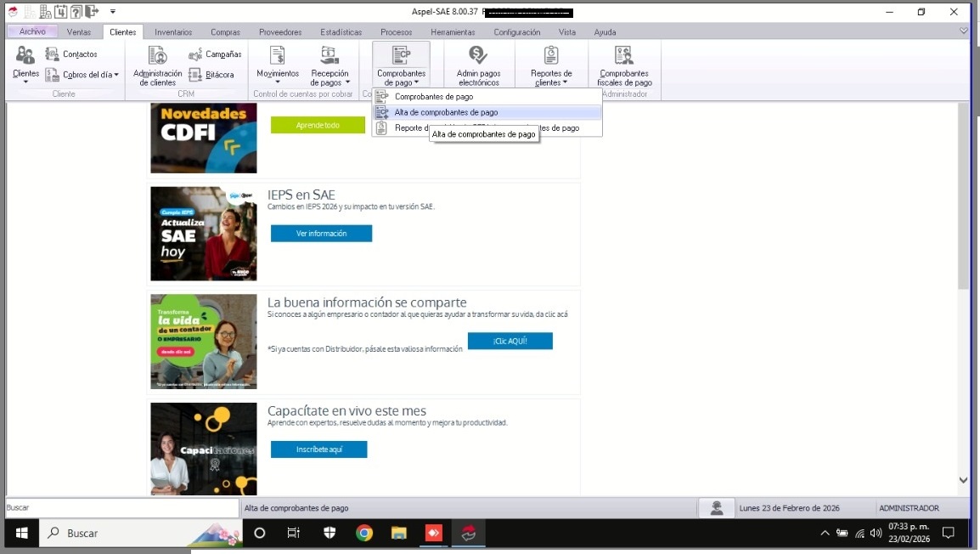Switch to the Vista tab
This screenshot has height=554, width=980.
567,32
